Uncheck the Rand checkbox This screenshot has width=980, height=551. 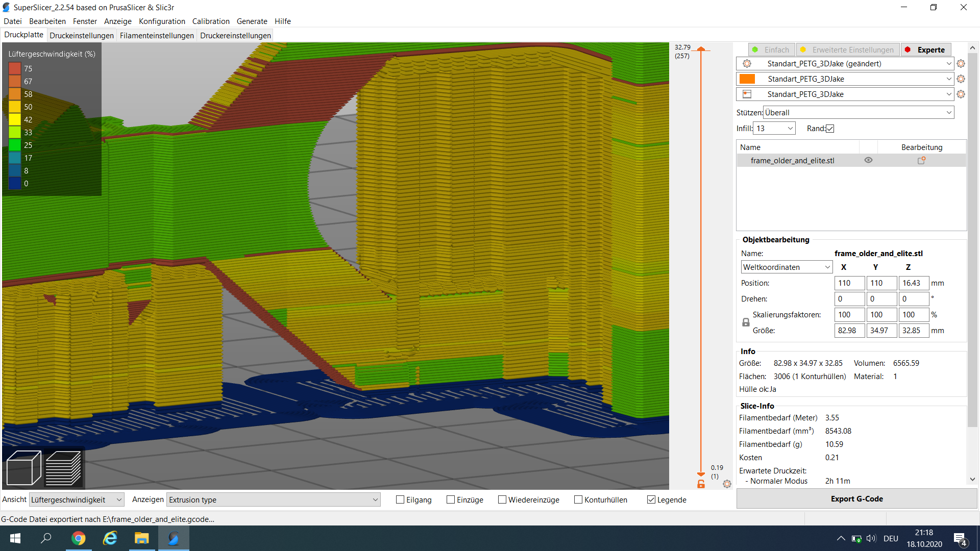(829, 128)
